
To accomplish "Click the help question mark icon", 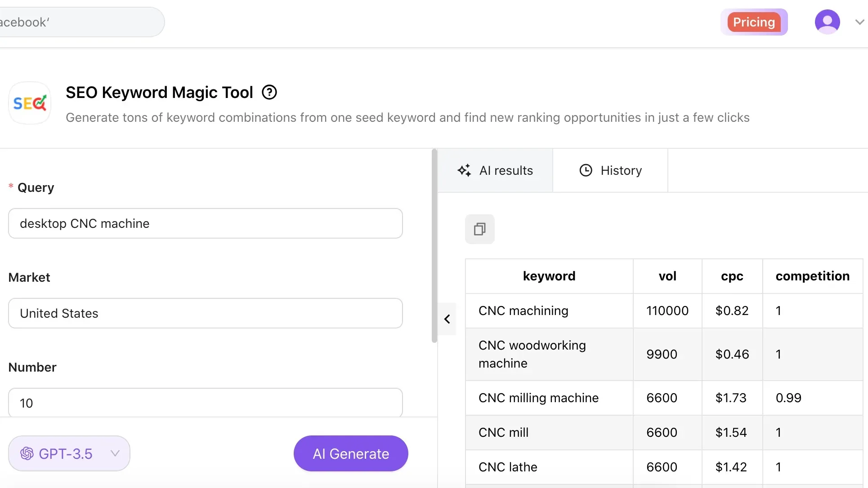I will [269, 93].
